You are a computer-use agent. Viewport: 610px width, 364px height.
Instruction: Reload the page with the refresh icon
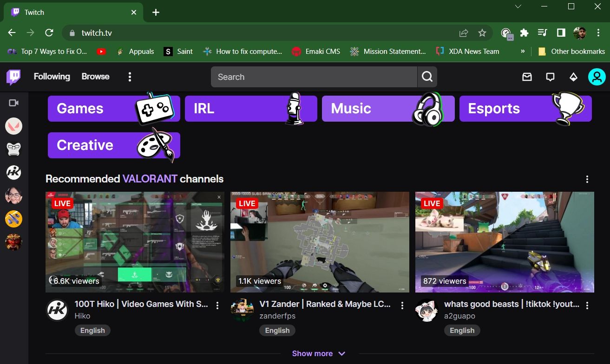coord(49,33)
